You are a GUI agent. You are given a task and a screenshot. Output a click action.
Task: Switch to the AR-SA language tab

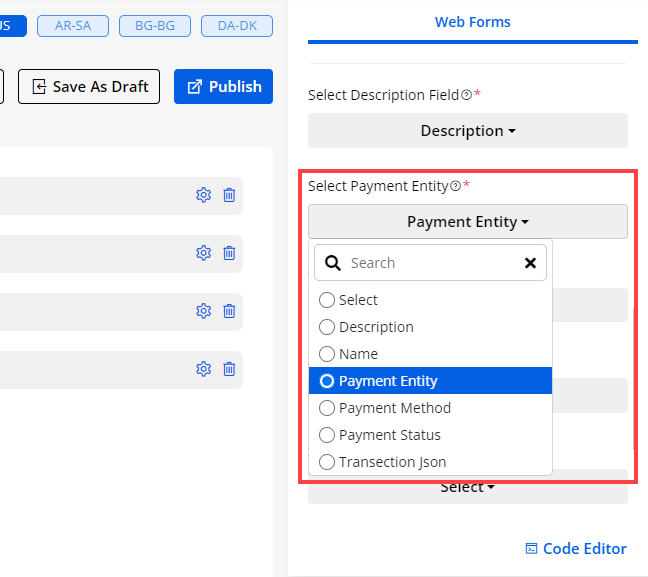click(x=73, y=26)
